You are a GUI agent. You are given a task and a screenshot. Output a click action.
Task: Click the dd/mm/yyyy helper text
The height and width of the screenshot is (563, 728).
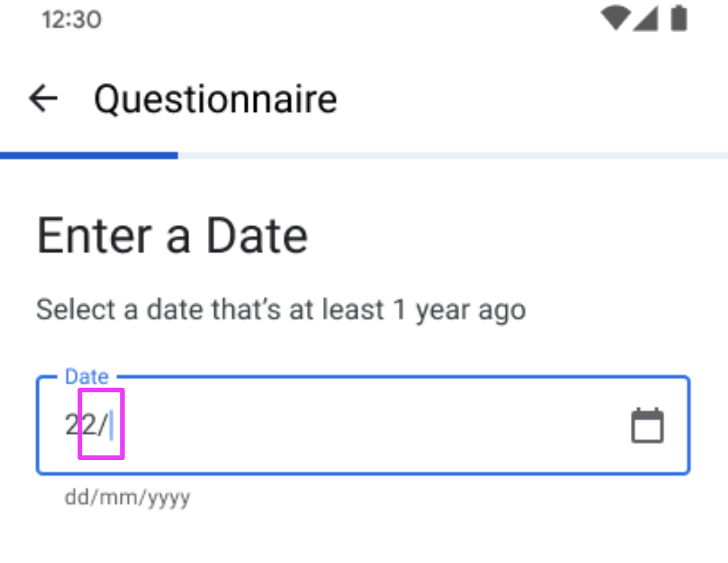126,497
